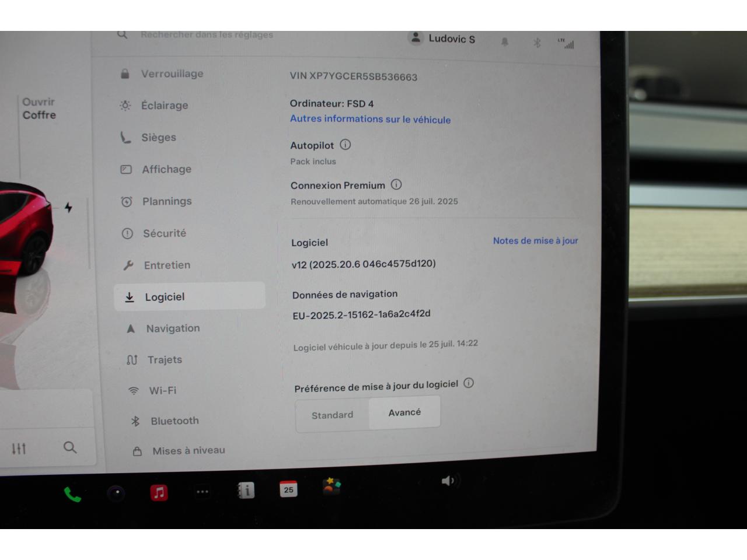Screen dimensions: 747x560
Task: Open Notes de mise à jour
Action: [x=536, y=240]
